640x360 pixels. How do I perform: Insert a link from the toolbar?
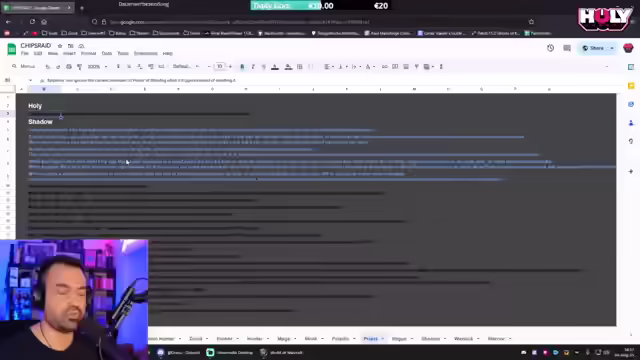point(384,67)
